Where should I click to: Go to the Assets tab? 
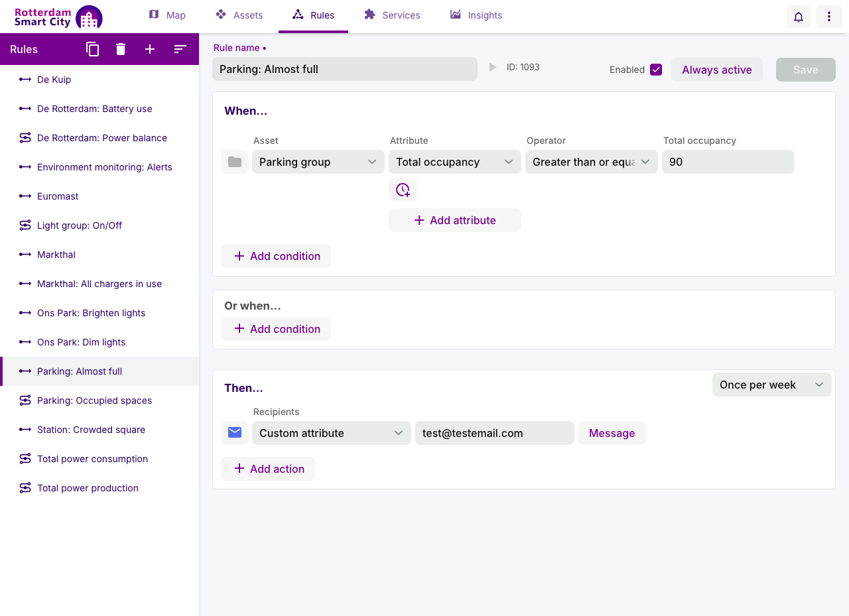click(x=239, y=15)
